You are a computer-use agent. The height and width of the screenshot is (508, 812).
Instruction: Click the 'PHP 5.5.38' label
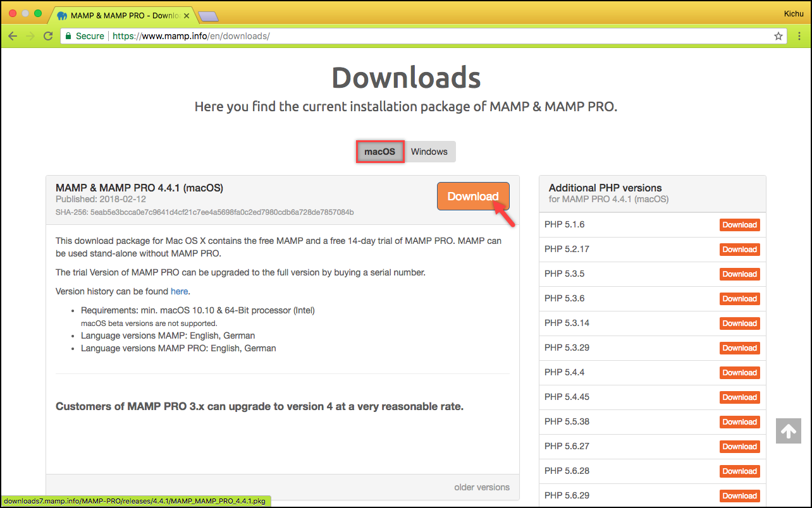pyautogui.click(x=567, y=421)
